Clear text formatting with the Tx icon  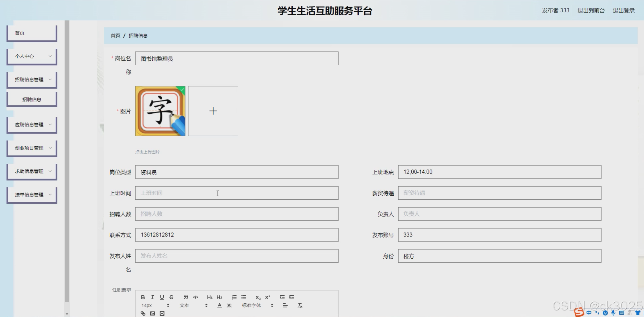point(300,305)
